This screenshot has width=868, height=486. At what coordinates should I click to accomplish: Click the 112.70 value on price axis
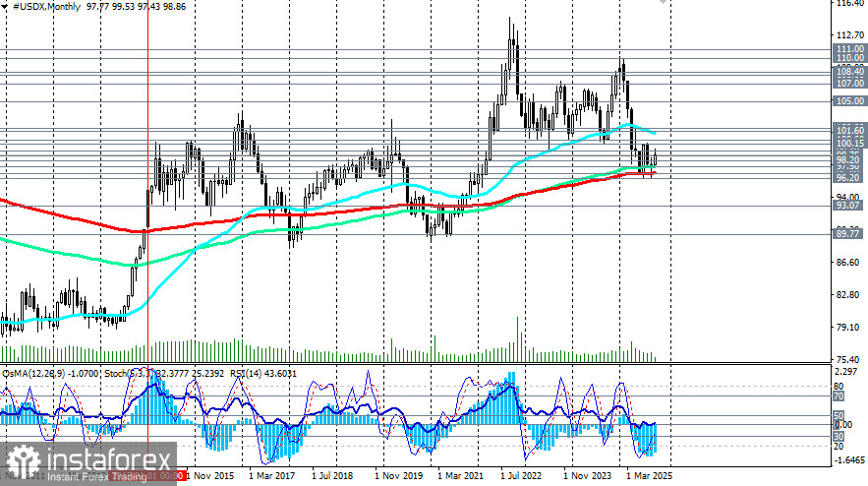tap(849, 34)
